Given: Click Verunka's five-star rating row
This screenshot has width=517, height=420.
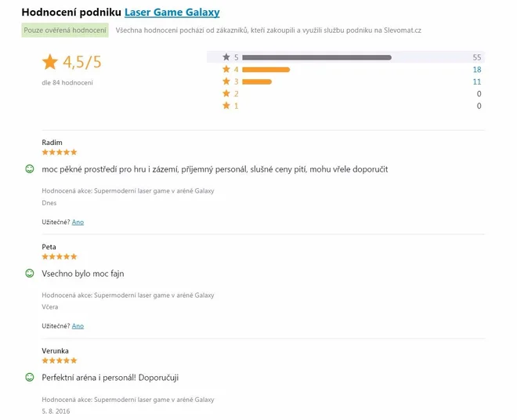Looking at the screenshot, I should tap(60, 360).
